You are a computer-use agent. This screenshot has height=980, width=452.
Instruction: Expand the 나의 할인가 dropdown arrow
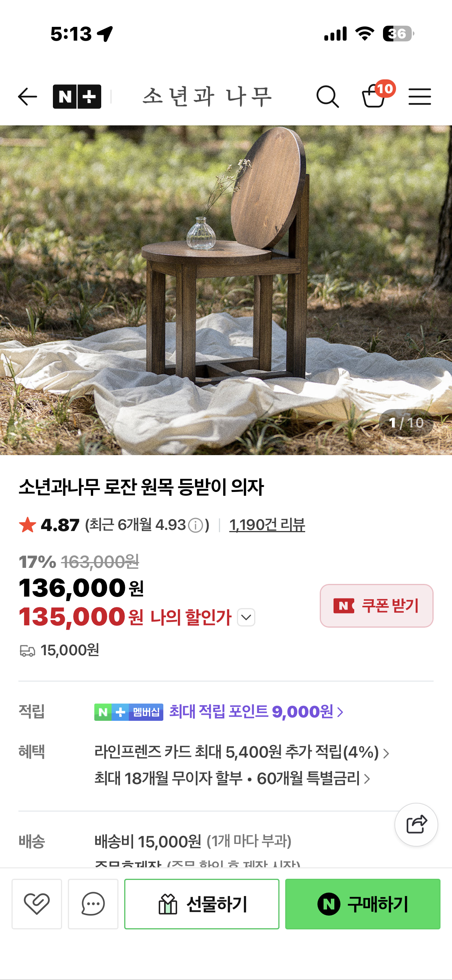tap(246, 617)
